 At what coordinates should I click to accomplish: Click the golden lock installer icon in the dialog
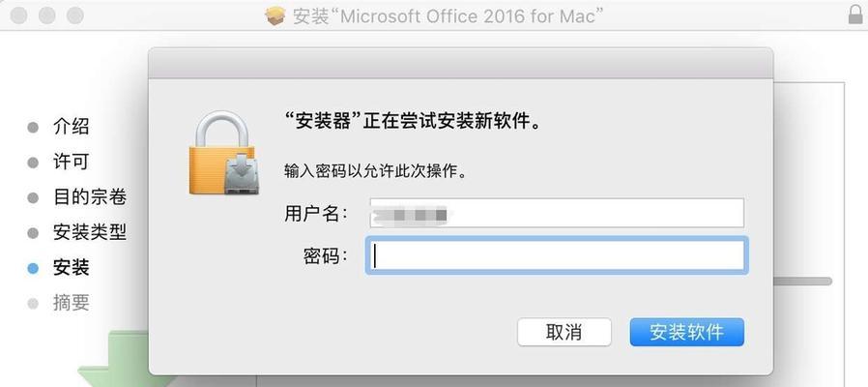tap(222, 153)
